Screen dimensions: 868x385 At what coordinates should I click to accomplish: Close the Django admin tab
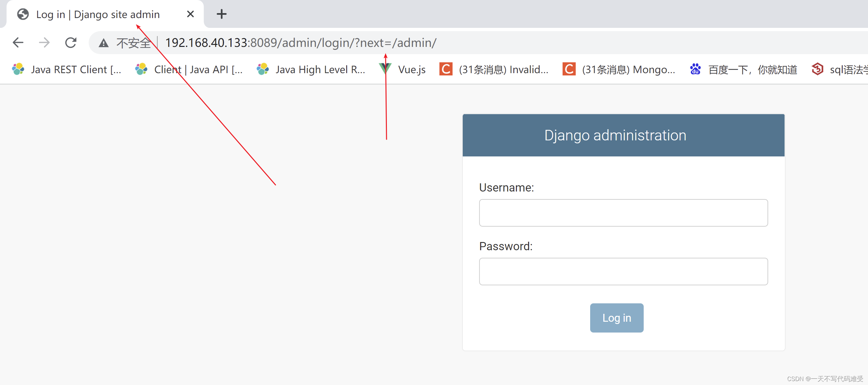(x=190, y=14)
